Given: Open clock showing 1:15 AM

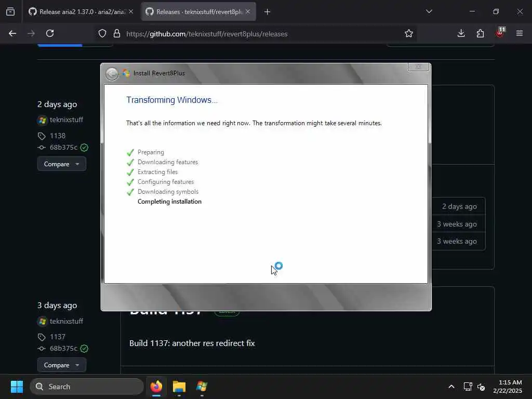Looking at the screenshot, I should click(x=508, y=387).
